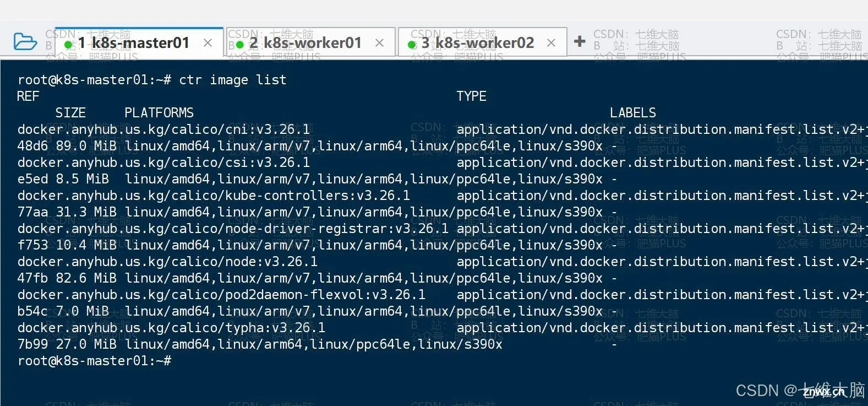Click the REF column header
Screen dimensions: 868x406
pos(29,96)
